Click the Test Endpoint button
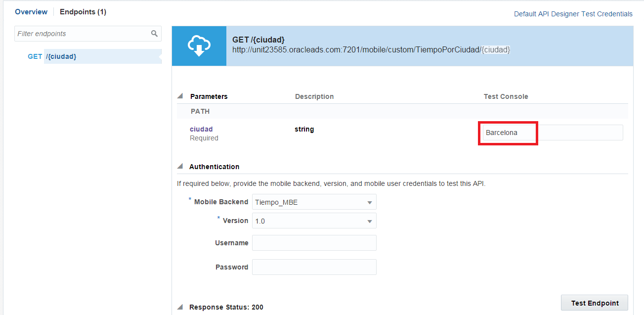Screen dimensions: 644x315 click(x=595, y=303)
